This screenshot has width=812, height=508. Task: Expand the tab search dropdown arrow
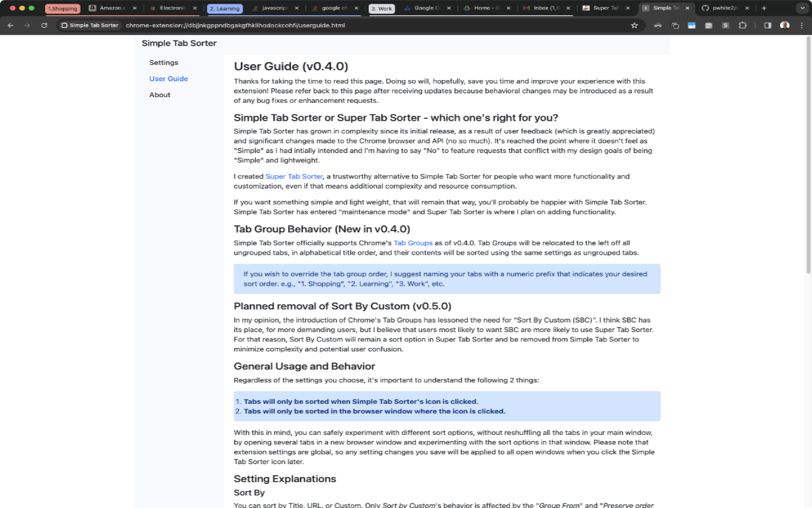[x=801, y=8]
